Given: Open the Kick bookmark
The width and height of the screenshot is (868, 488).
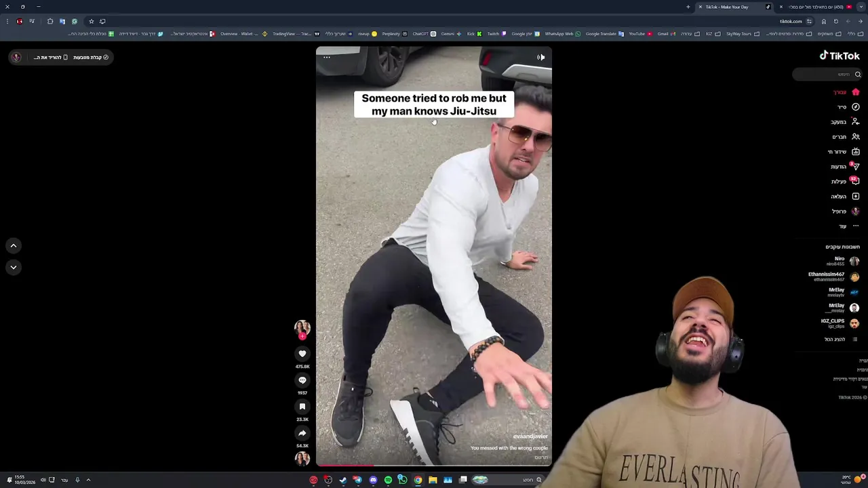Looking at the screenshot, I should [x=474, y=34].
